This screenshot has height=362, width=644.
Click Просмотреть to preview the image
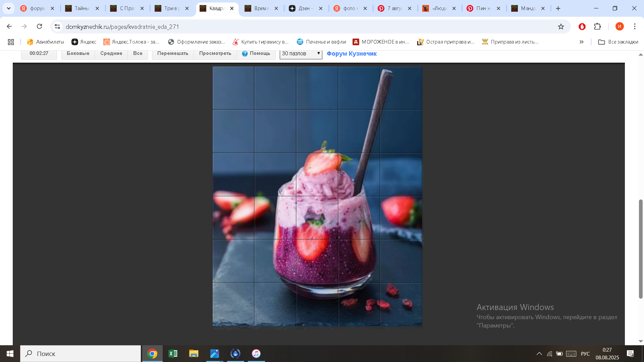[x=215, y=53]
